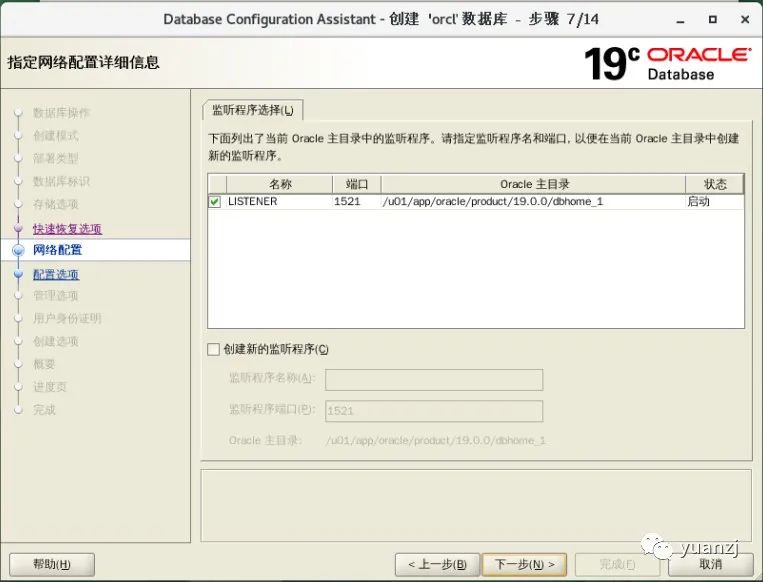The height and width of the screenshot is (582, 763).
Task: Click the disabled 完成(F) finish button
Action: pos(617,564)
